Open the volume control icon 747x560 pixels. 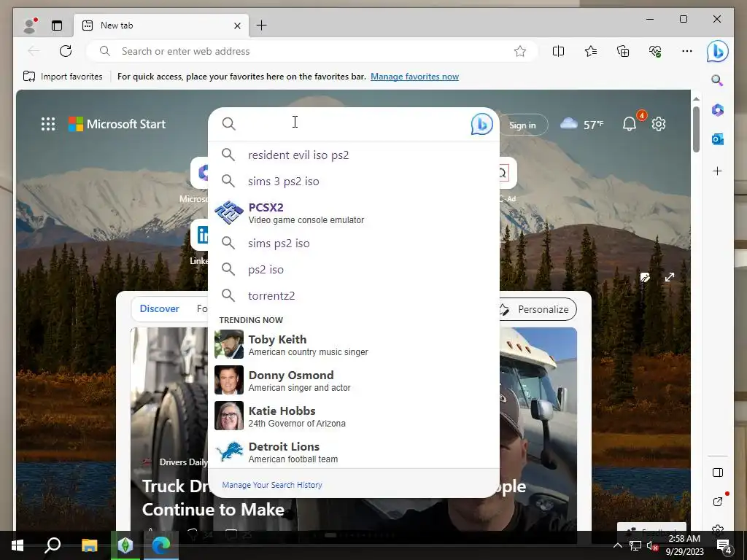(x=651, y=545)
